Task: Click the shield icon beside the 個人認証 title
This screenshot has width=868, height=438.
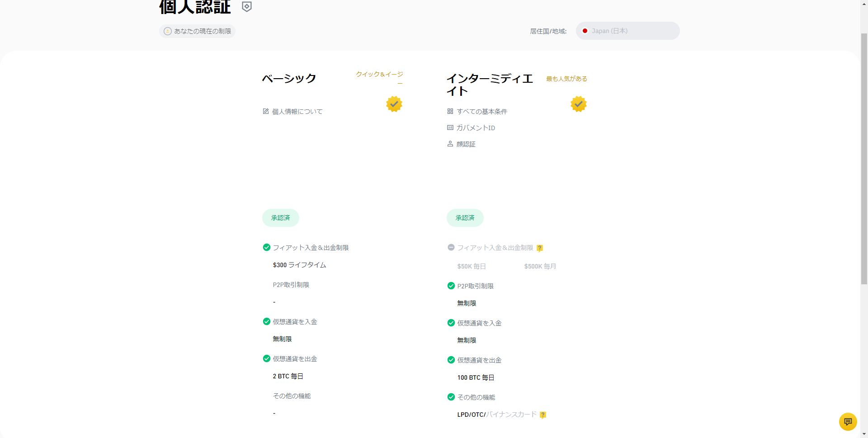Action: [247, 7]
